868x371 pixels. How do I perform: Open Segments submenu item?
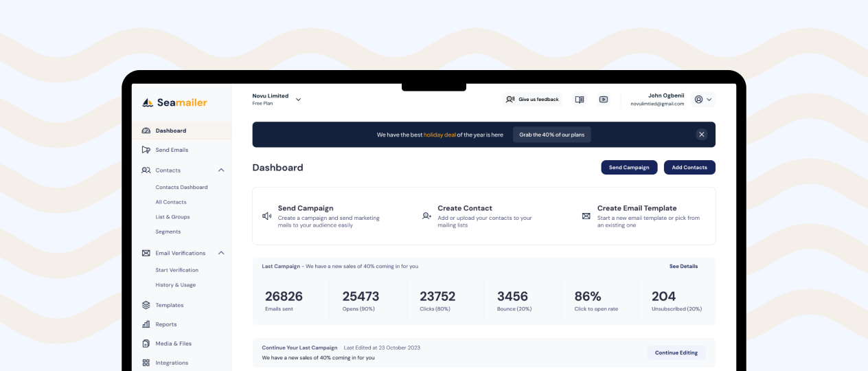168,232
